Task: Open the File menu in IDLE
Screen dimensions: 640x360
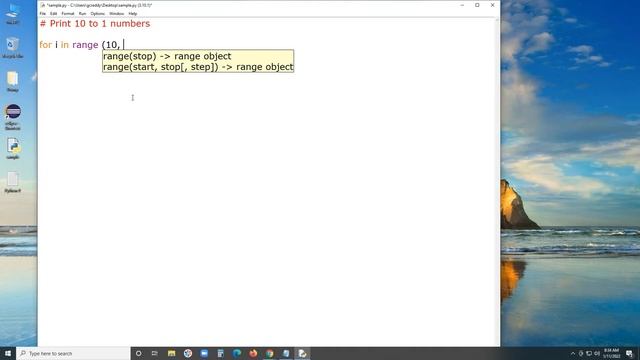Action: (43, 13)
